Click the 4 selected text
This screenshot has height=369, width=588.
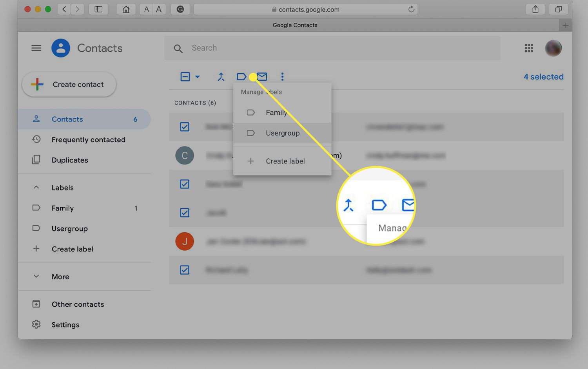pyautogui.click(x=543, y=77)
